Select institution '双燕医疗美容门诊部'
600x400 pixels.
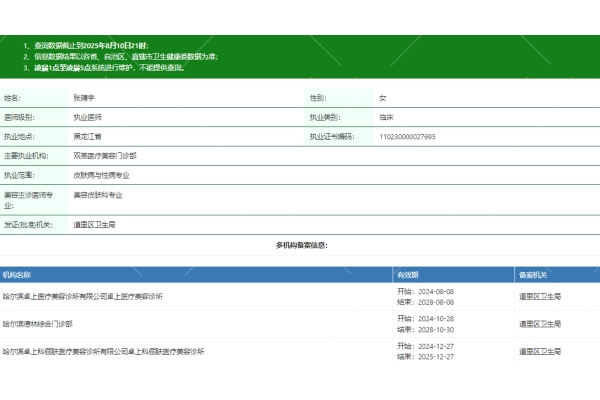(104, 156)
